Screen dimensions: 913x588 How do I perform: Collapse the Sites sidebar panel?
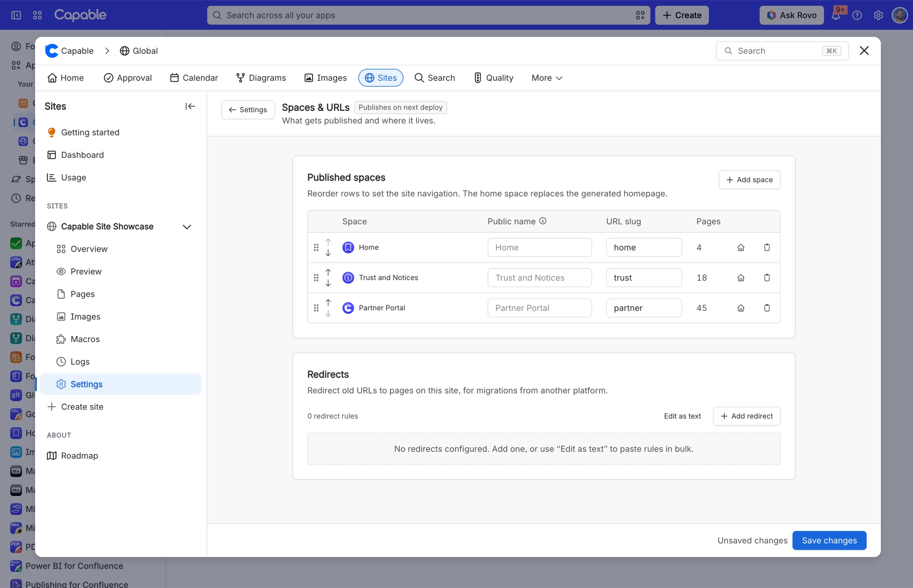(190, 106)
